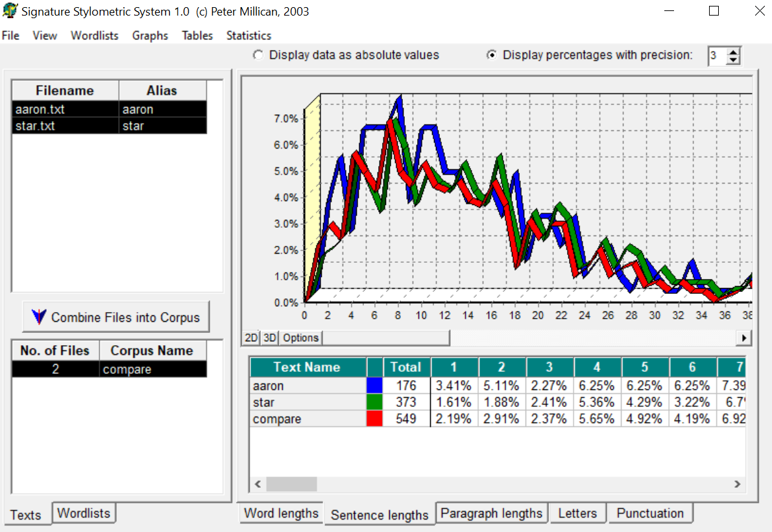772x532 pixels.
Task: Select the 'compare' corpus name cell
Action: click(x=153, y=369)
